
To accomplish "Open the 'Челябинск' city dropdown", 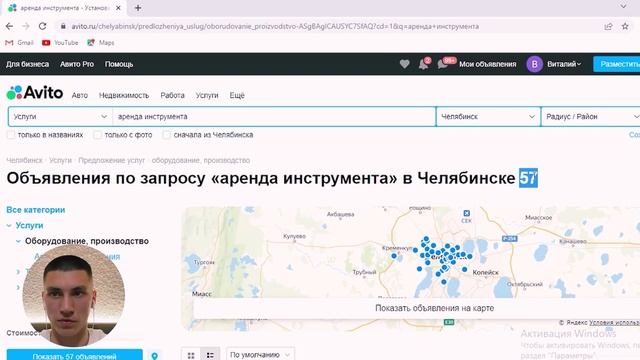I will pos(488,117).
